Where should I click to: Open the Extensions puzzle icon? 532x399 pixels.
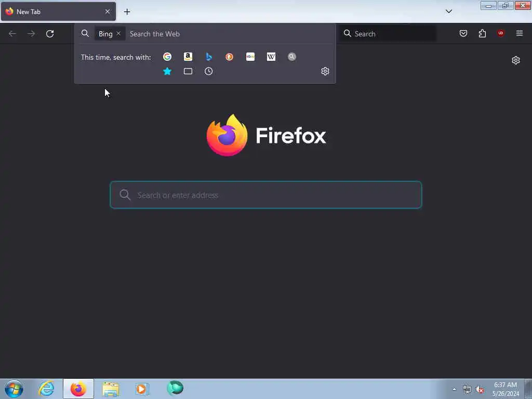482,33
